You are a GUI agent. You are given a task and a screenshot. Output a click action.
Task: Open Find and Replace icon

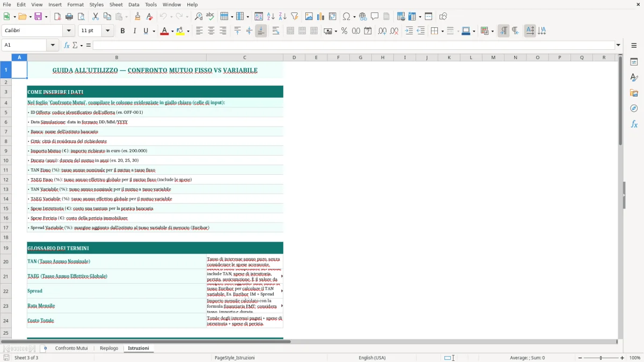199,17
